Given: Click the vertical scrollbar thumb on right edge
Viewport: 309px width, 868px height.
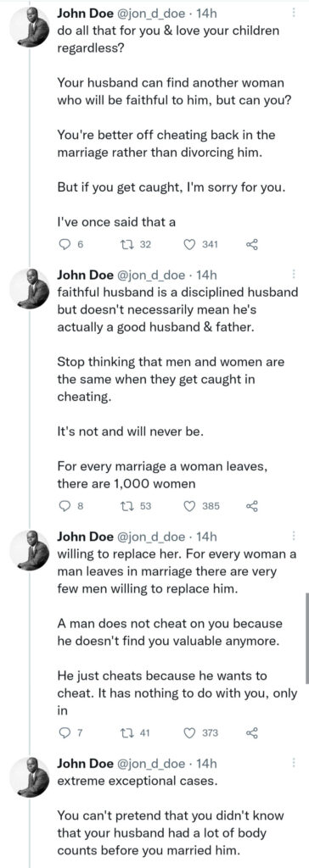Looking at the screenshot, I should [306, 637].
